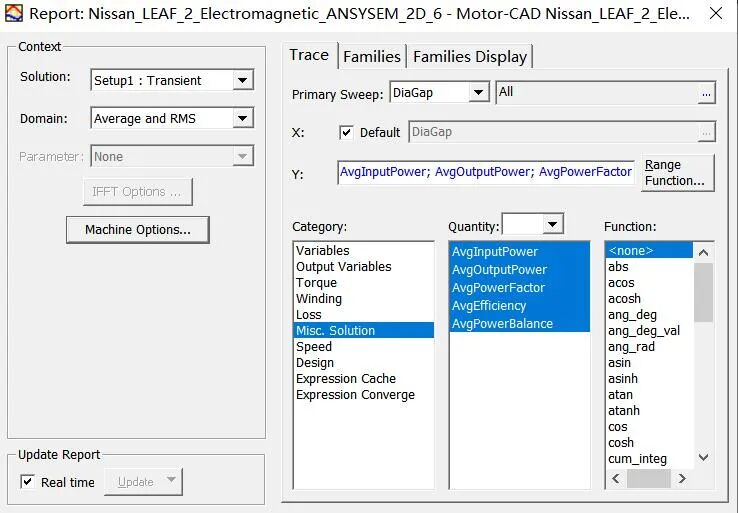This screenshot has width=738, height=513.
Task: Select the asin function
Action: [649, 362]
